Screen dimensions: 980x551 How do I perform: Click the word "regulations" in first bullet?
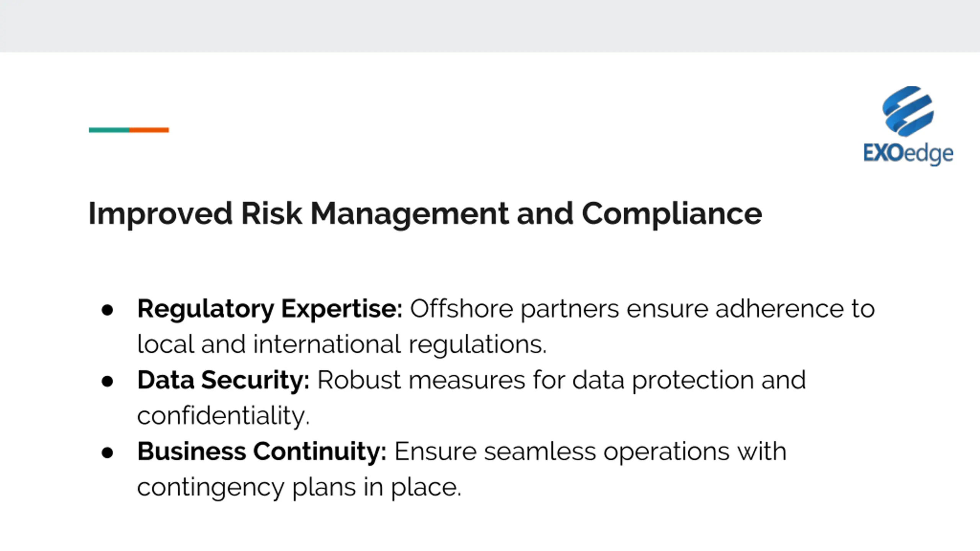pyautogui.click(x=477, y=344)
